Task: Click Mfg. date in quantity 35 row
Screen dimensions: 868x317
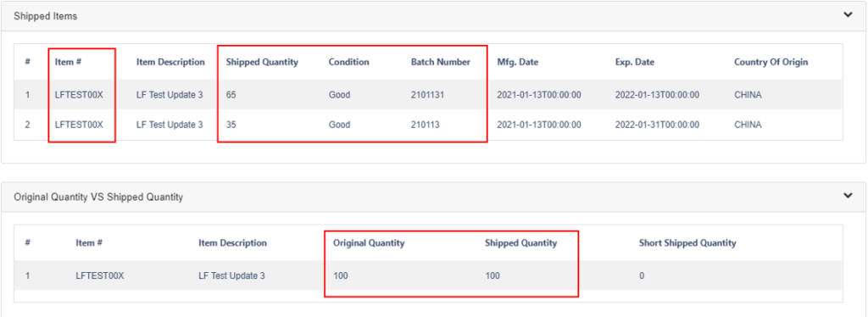Action: pos(539,125)
